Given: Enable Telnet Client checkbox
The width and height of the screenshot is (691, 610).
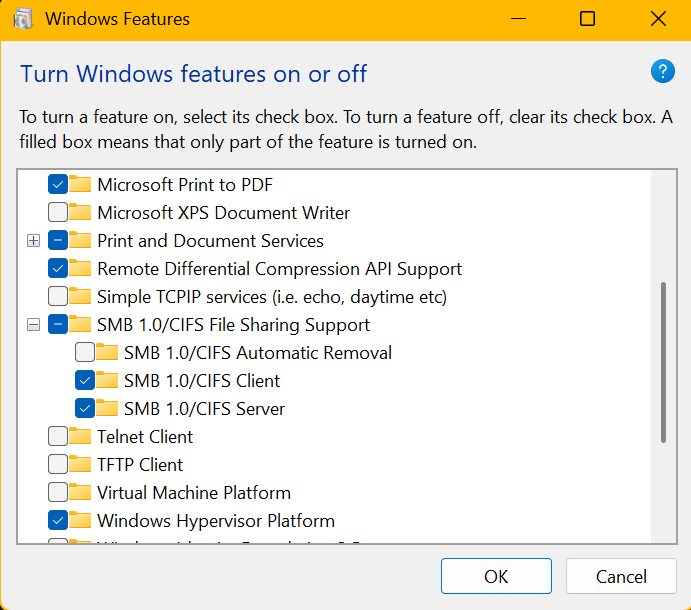Looking at the screenshot, I should 58,436.
